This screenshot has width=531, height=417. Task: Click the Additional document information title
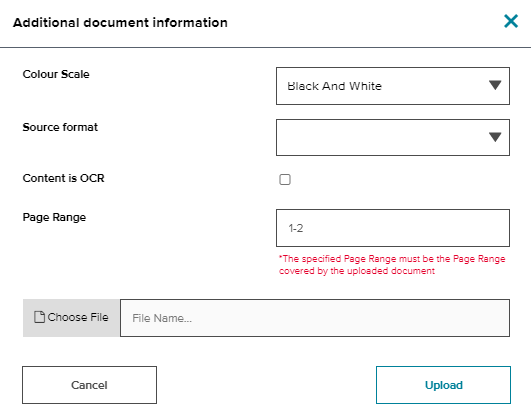[x=120, y=23]
